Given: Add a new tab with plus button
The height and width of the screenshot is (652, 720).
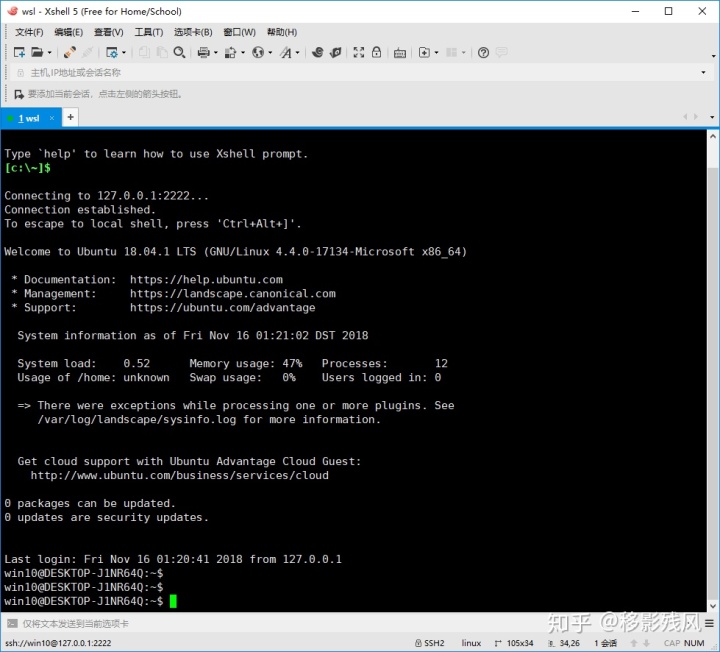Looking at the screenshot, I should click(70, 117).
